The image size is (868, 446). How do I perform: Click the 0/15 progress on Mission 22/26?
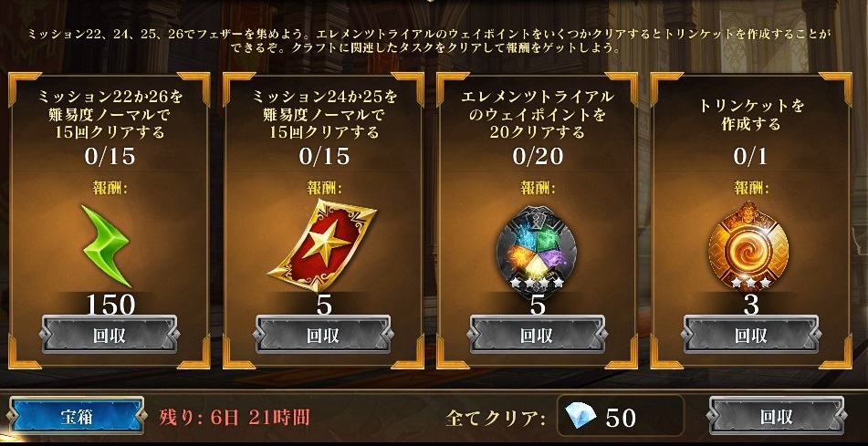pos(110,157)
